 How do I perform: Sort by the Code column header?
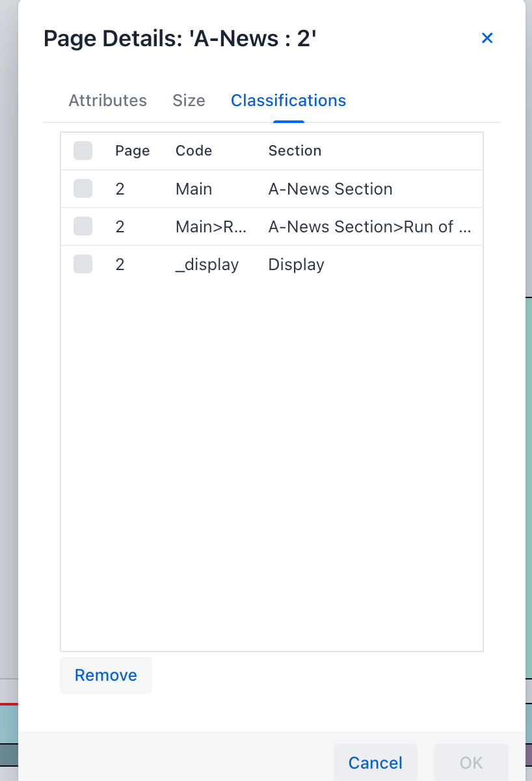pos(194,151)
